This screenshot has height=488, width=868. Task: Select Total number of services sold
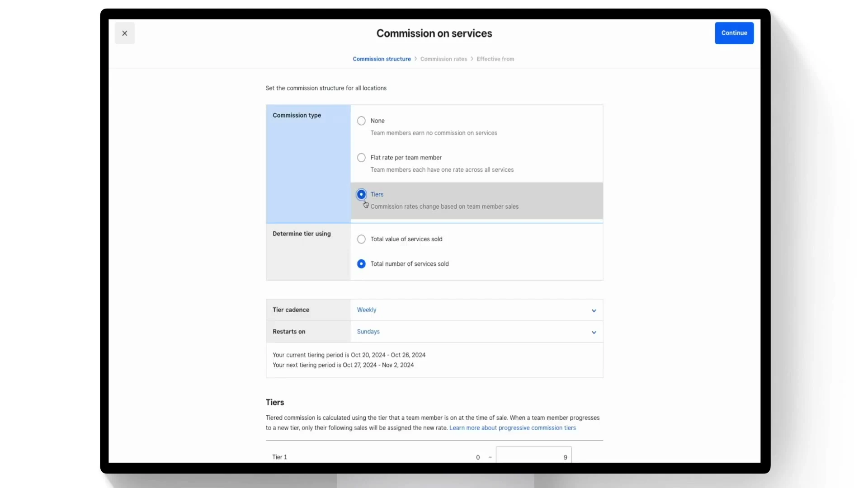[361, 264]
